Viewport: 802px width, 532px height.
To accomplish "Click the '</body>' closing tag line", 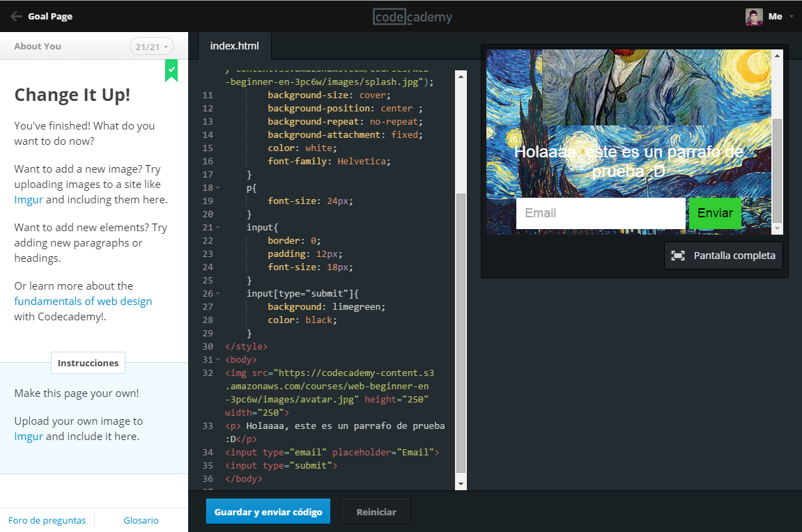I will pos(243,479).
